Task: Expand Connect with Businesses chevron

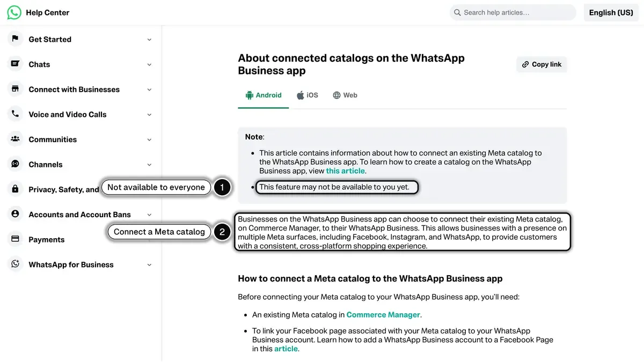Action: 149,90
